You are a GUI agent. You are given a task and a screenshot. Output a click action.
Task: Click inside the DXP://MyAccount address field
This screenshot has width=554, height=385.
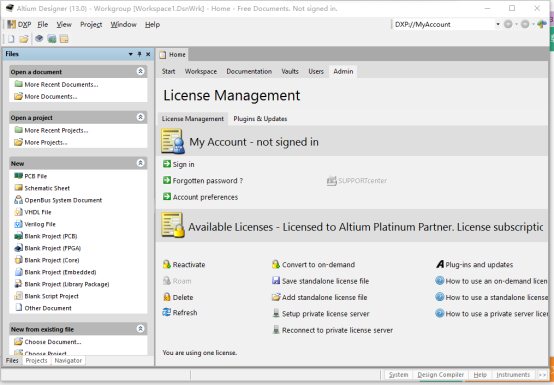coord(444,24)
